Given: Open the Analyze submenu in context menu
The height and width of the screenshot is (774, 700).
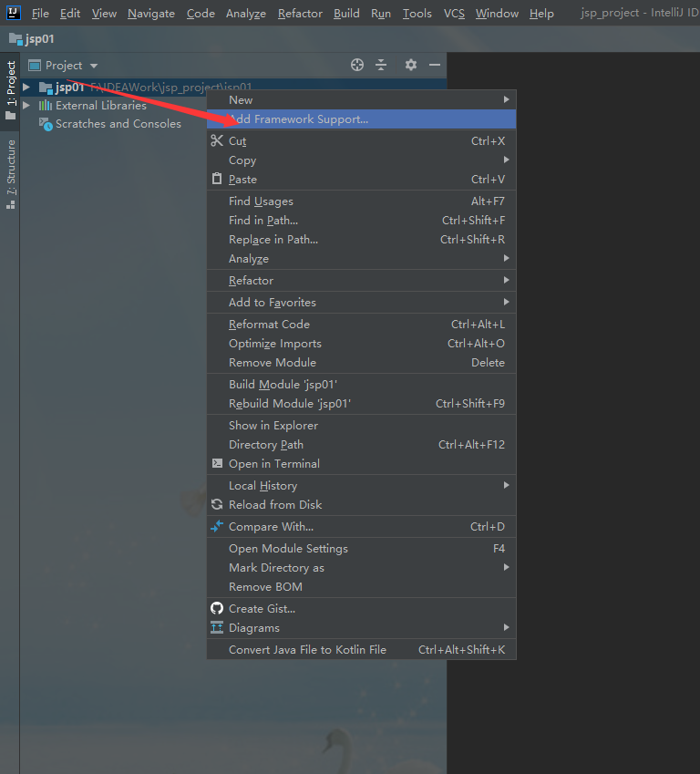Looking at the screenshot, I should click(x=361, y=259).
